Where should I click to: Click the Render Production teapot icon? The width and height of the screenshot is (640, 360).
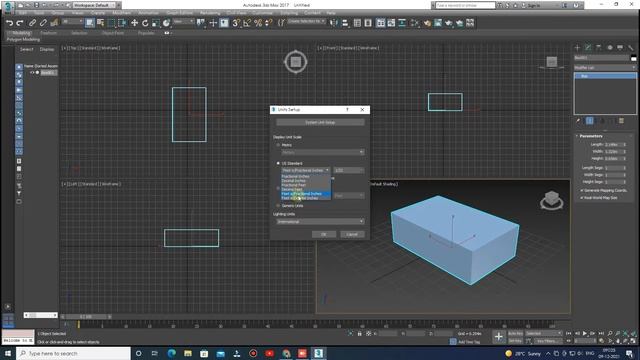449,23
